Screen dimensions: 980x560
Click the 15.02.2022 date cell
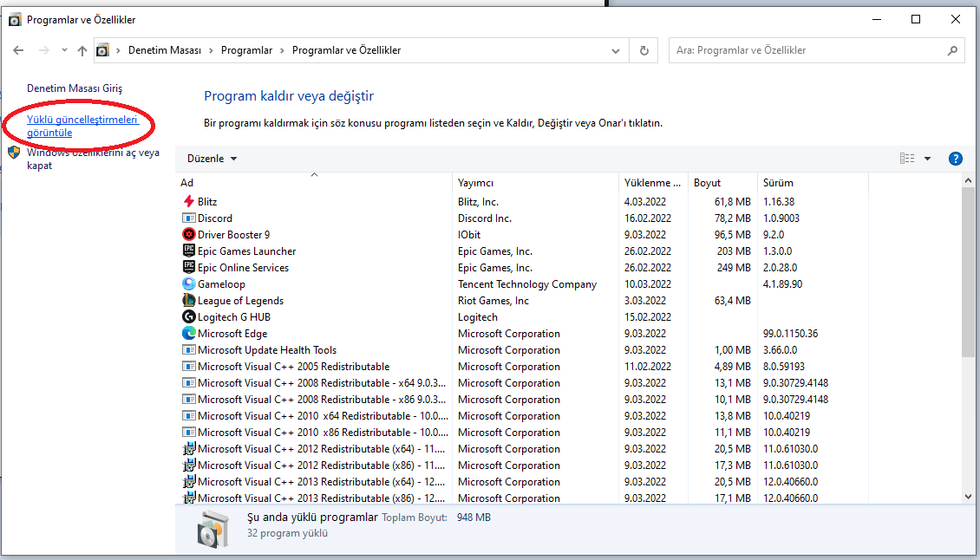pos(648,317)
